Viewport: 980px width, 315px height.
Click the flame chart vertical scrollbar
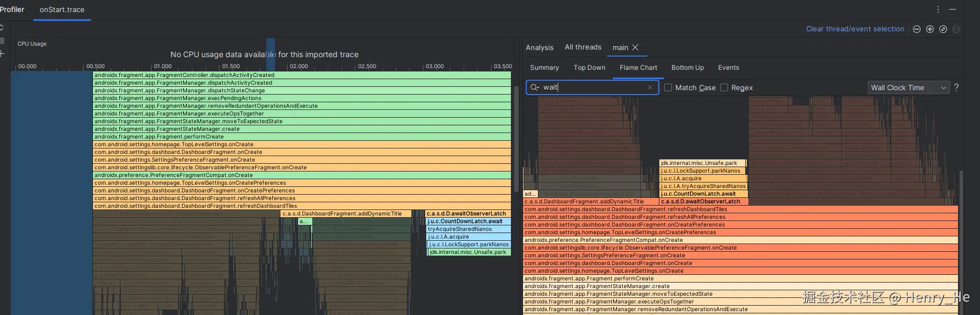pos(961,242)
